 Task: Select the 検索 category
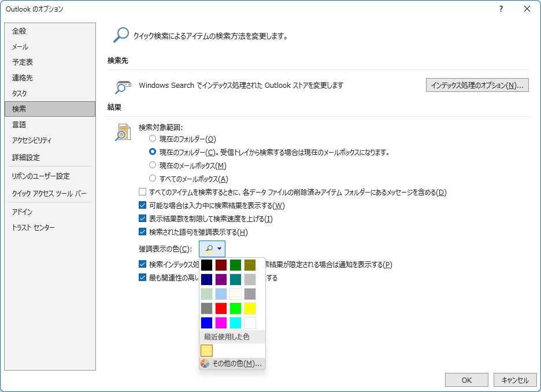click(x=50, y=109)
